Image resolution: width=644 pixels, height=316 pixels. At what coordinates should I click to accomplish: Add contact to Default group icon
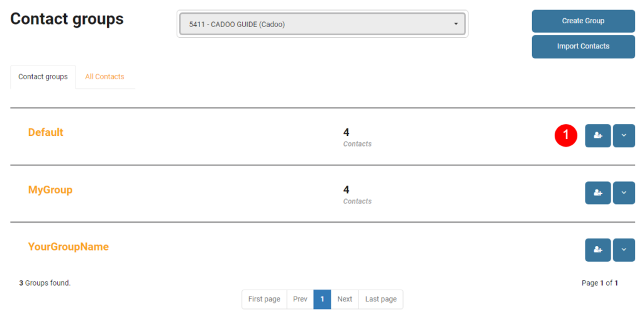tap(597, 135)
